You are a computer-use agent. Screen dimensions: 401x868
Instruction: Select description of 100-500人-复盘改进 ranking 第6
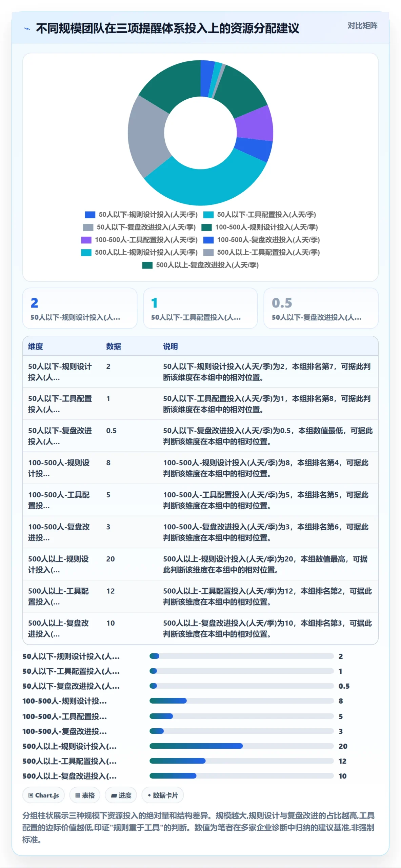coord(268,532)
